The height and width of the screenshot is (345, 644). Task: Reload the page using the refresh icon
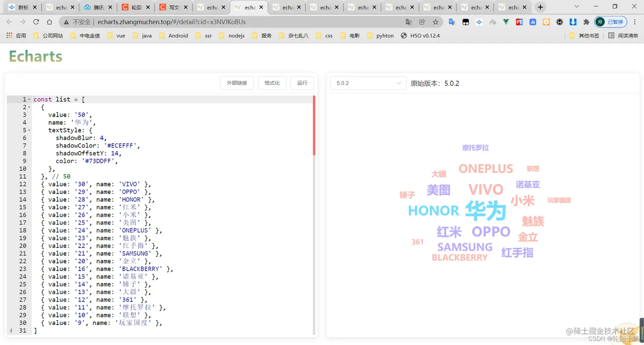point(36,21)
